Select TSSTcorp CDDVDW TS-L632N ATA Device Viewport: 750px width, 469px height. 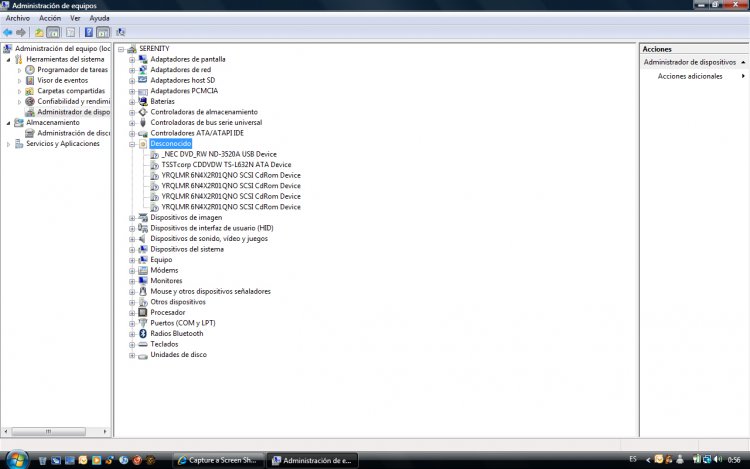click(x=226, y=164)
